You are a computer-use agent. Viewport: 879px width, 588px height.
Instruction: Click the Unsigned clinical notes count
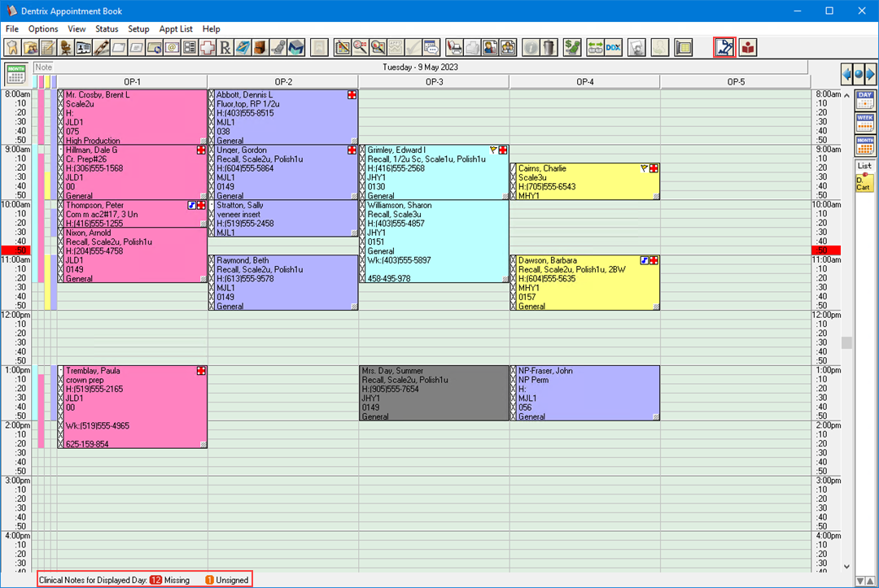(x=225, y=580)
